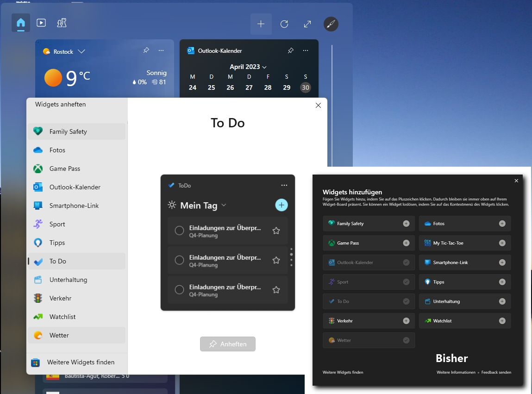Click the checkmark next to Sport in Widgets hinzufügen
This screenshot has width=532, height=394.
pos(406,282)
